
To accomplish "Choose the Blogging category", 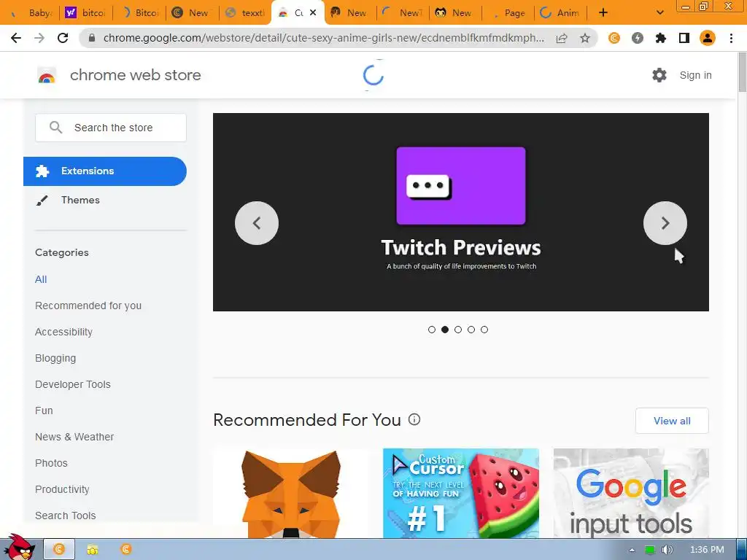I will (x=55, y=358).
